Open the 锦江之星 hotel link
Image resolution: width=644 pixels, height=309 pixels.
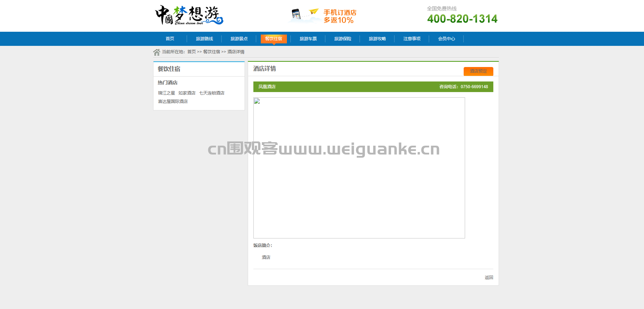(166, 93)
